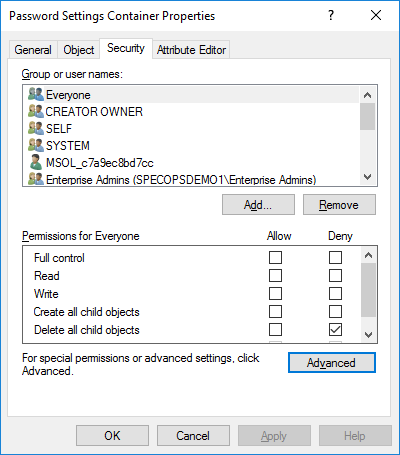Viewport: 400px width, 455px height.
Task: Click the Advanced button
Action: click(x=332, y=363)
